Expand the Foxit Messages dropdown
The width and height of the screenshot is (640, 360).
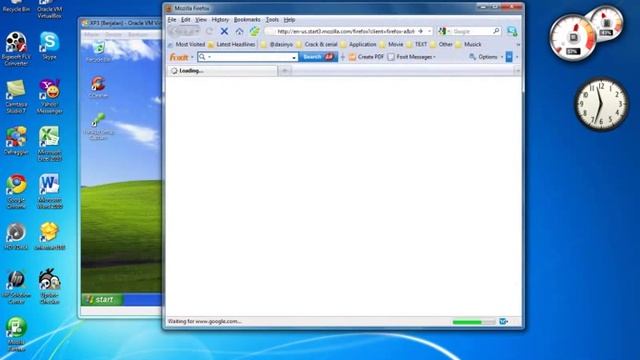pyautogui.click(x=434, y=57)
